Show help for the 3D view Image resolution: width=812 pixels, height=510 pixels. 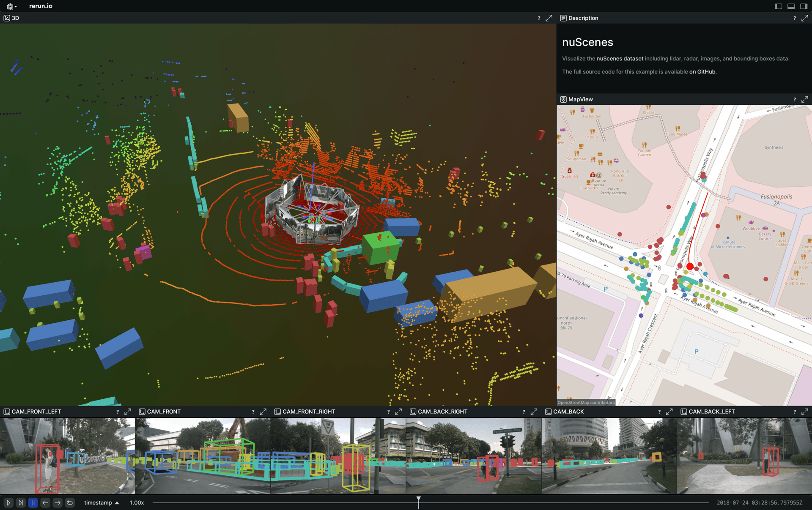click(x=539, y=18)
